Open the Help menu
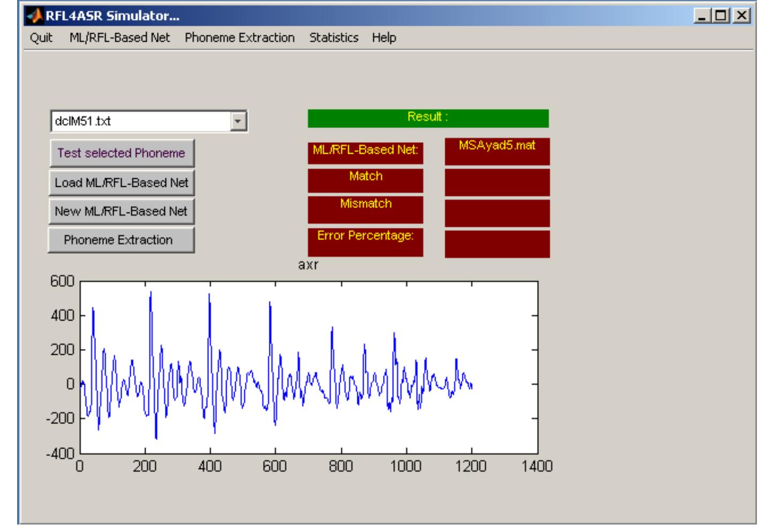 pos(384,38)
